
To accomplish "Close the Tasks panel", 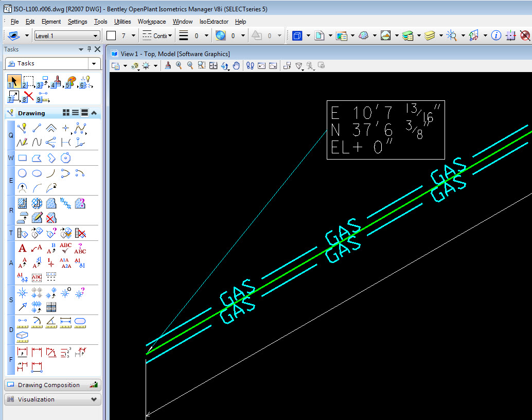I will pyautogui.click(x=98, y=49).
